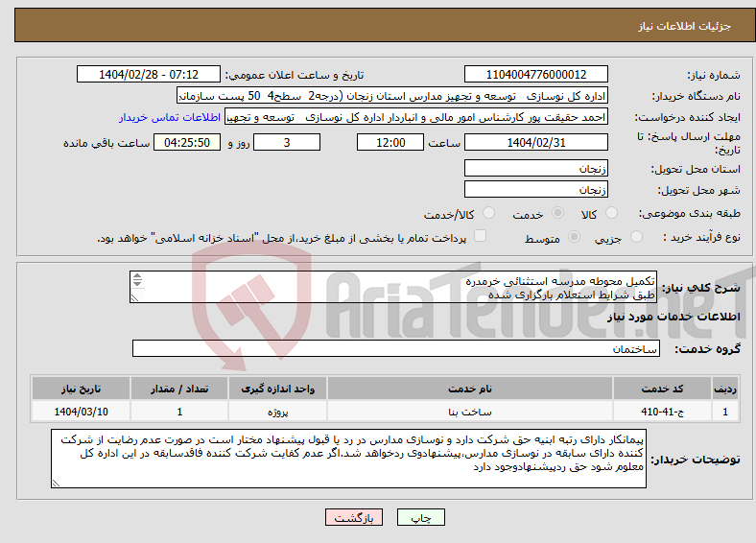Click the نام خدمت column header
Viewport: 756px width, 543px height.
point(470,389)
